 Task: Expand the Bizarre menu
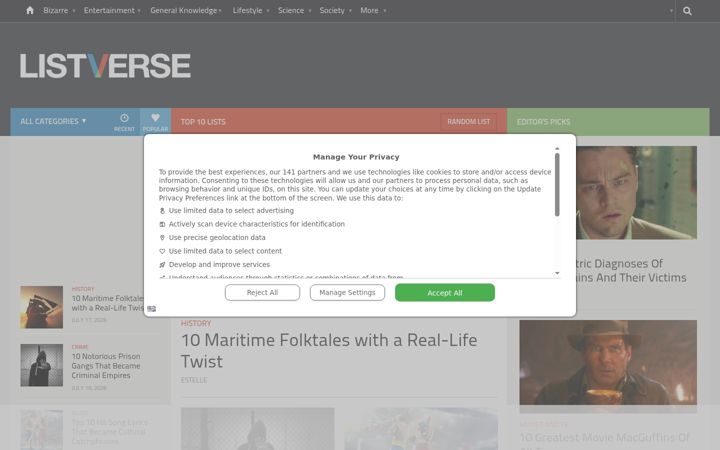pyautogui.click(x=59, y=10)
